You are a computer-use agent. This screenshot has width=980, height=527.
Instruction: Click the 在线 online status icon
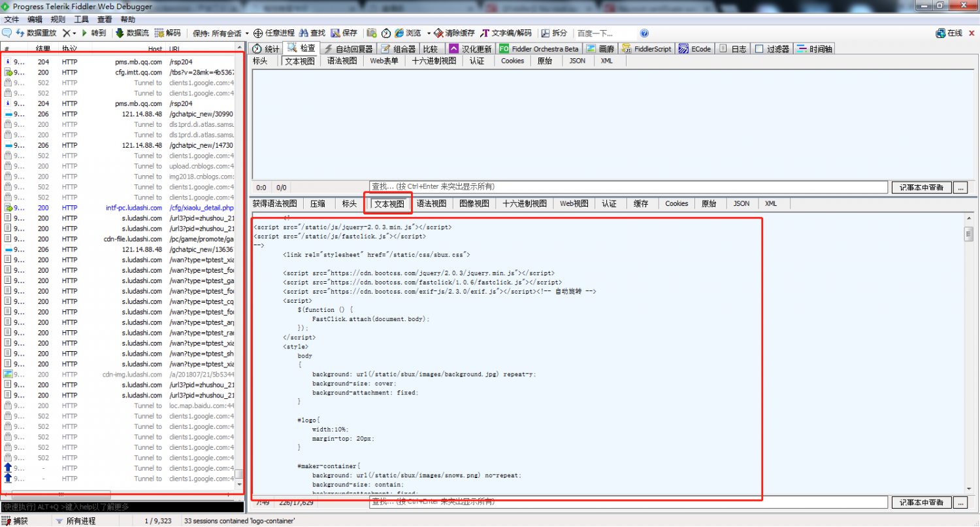tap(941, 33)
